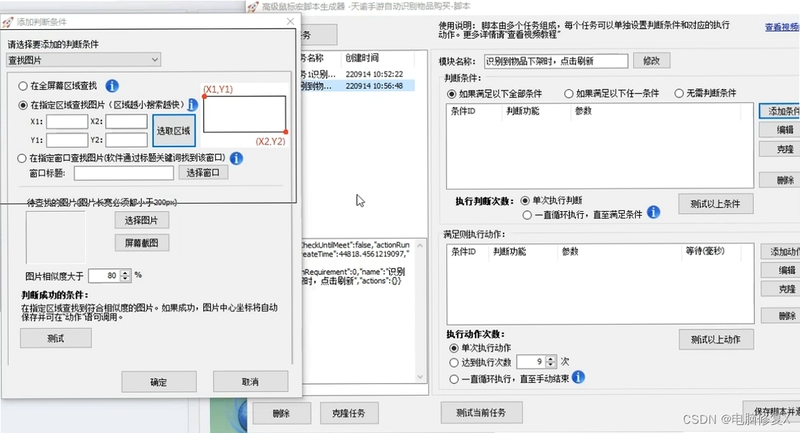Decrease the execution count spinner

pos(551,365)
